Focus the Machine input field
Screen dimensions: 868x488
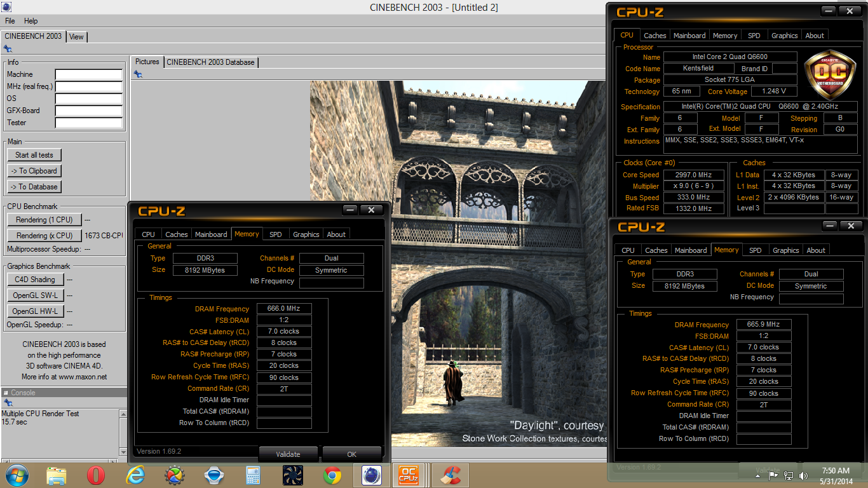pyautogui.click(x=88, y=74)
